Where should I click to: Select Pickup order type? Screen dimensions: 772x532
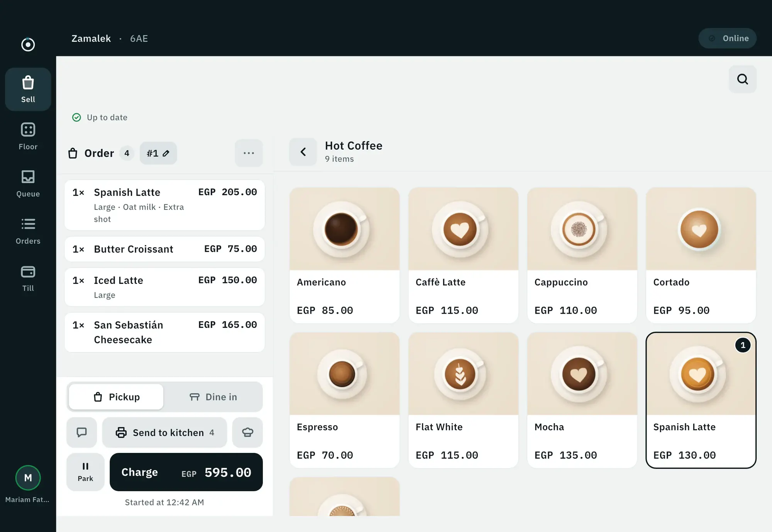pyautogui.click(x=116, y=397)
